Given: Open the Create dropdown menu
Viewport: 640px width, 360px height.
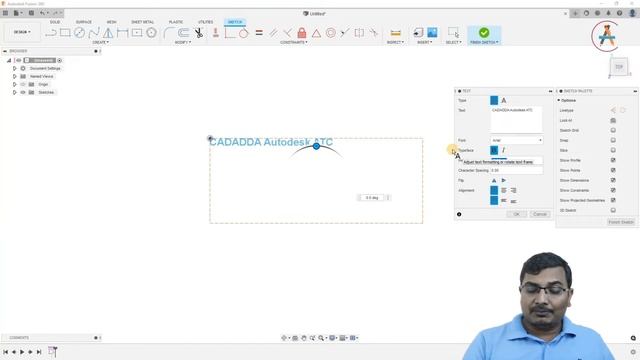Looking at the screenshot, I should point(100,42).
